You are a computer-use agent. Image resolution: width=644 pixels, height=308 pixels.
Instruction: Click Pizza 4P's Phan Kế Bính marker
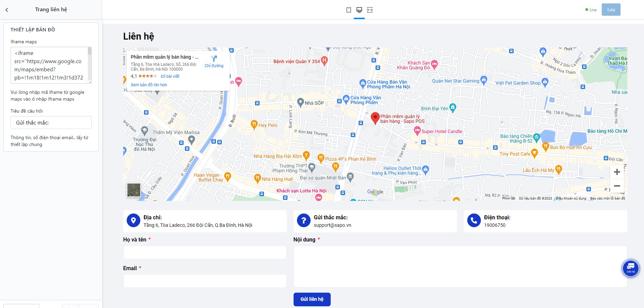[320, 158]
